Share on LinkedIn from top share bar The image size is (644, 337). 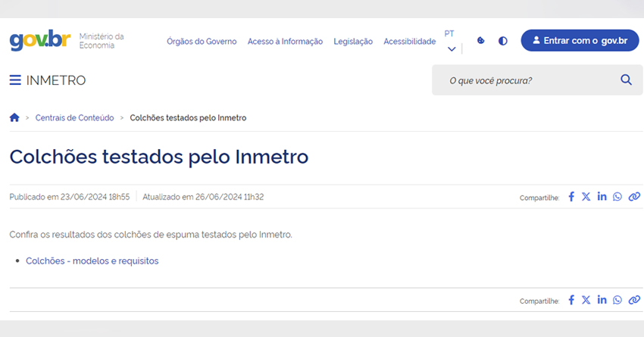click(602, 197)
